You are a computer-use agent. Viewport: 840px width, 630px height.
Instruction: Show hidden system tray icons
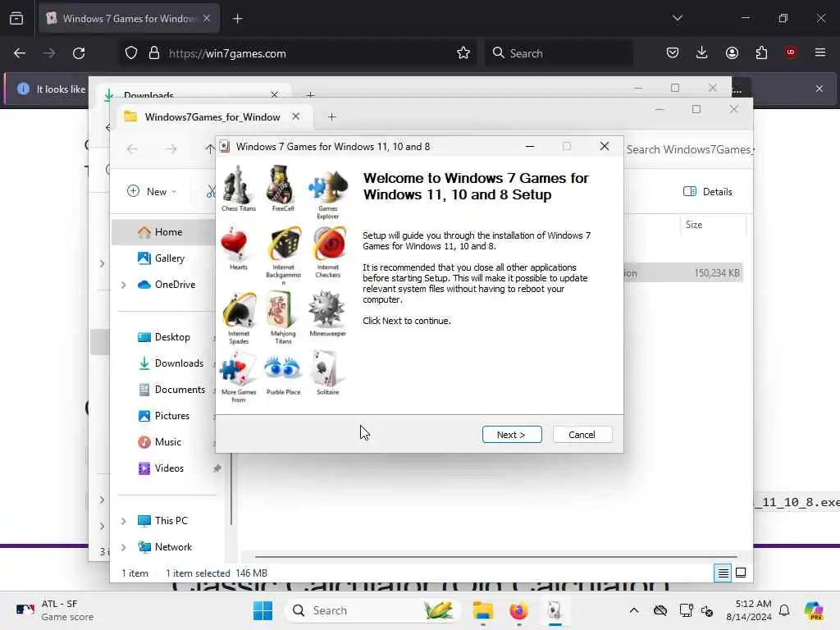pyautogui.click(x=634, y=610)
